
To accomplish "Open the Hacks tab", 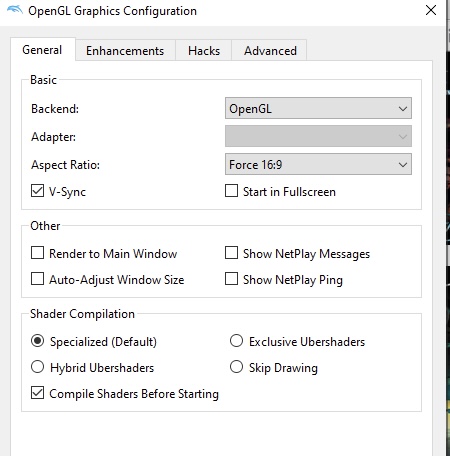I will 204,51.
